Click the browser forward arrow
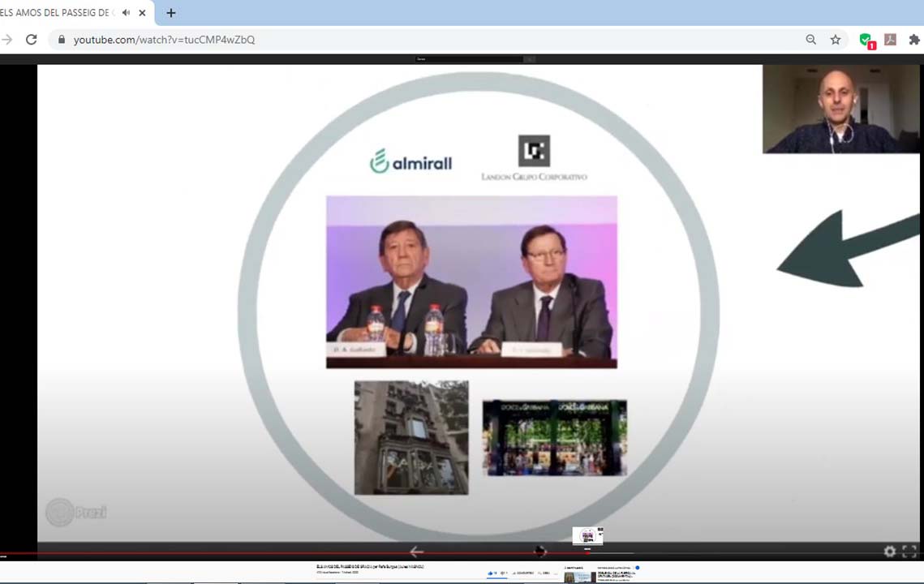This screenshot has width=924, height=584. pyautogui.click(x=7, y=39)
